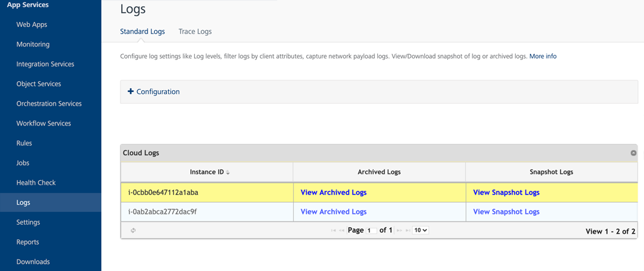Click the page number input field
644x271 pixels.
pos(371,230)
